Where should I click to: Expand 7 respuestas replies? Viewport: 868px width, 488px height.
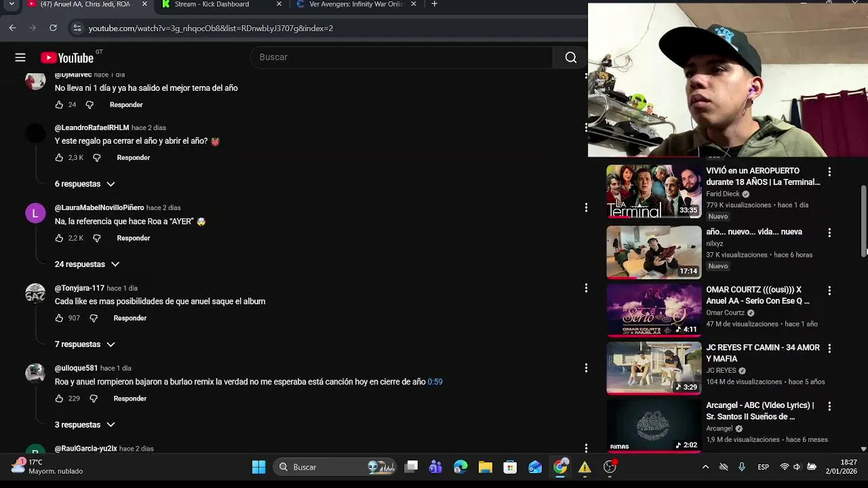coord(85,345)
